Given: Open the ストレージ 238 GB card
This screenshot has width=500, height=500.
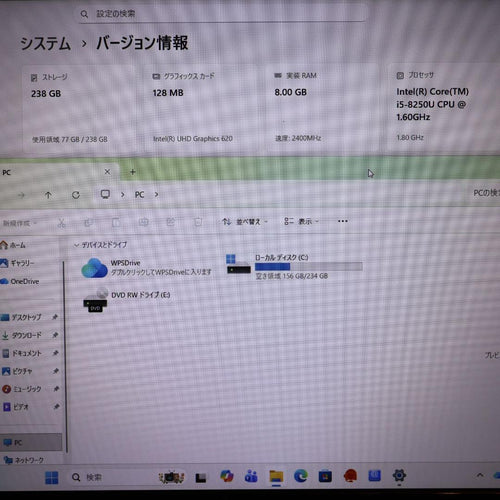Looking at the screenshot, I should tap(78, 108).
